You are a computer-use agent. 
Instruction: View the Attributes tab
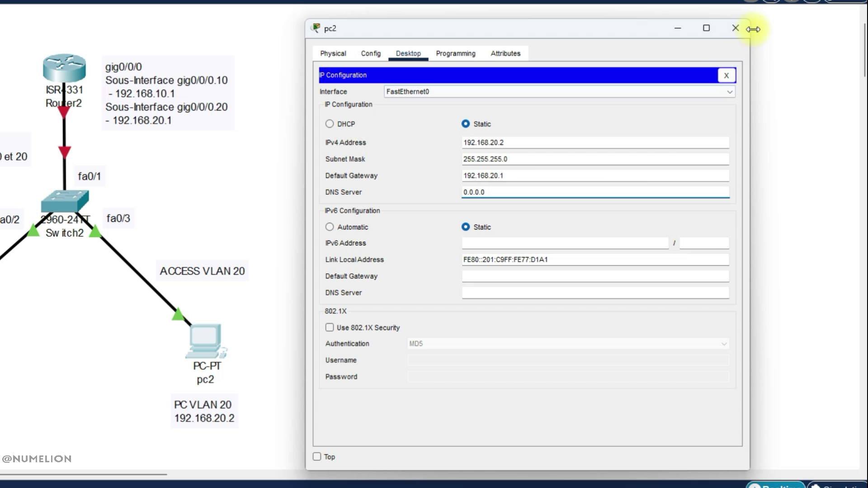(505, 53)
